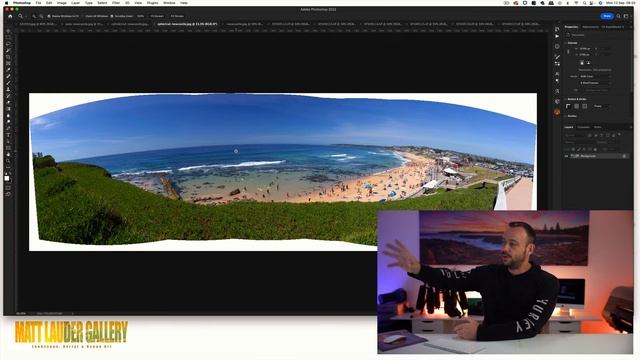Screen dimensions: 640x360
Task: Switch to the Channels tab
Action: point(584,127)
